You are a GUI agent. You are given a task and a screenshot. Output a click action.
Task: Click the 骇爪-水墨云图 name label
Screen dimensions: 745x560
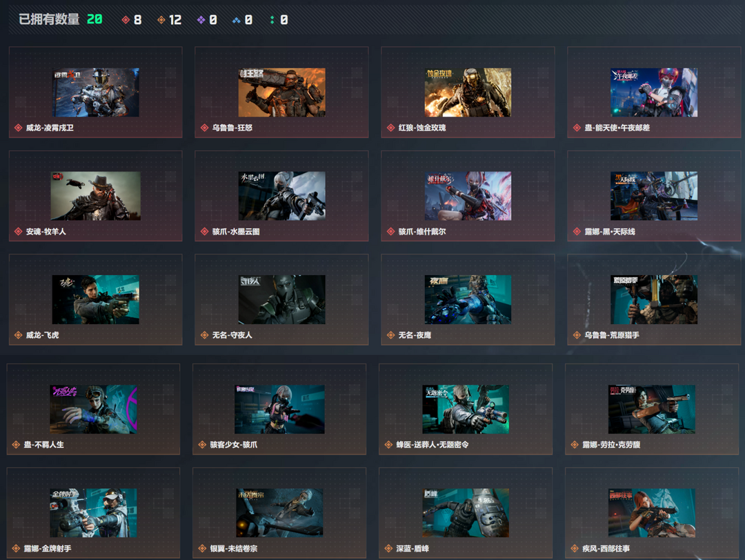236,232
